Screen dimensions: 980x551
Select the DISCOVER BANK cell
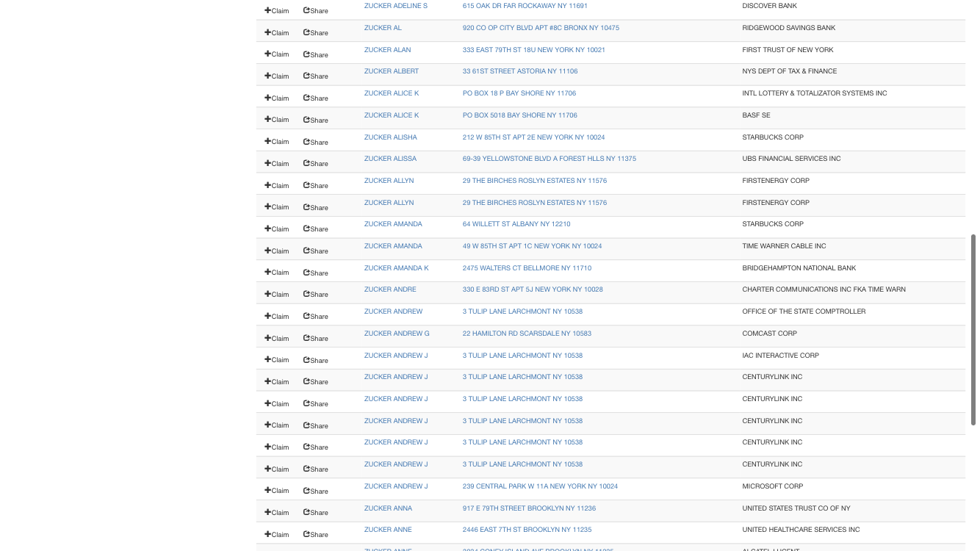pyautogui.click(x=769, y=6)
